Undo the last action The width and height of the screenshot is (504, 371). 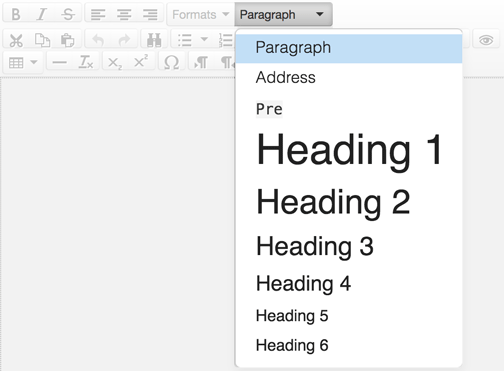coord(98,40)
